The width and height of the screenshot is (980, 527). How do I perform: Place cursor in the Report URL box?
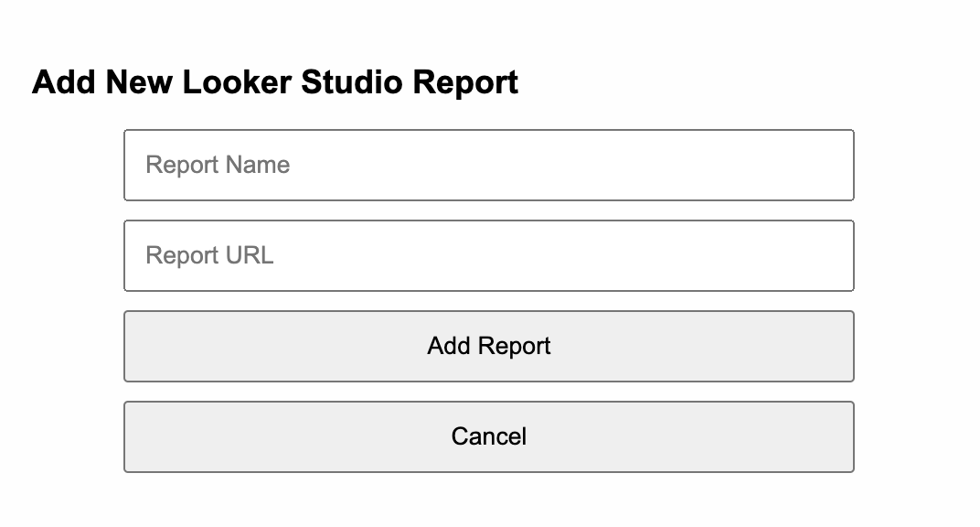tap(489, 255)
